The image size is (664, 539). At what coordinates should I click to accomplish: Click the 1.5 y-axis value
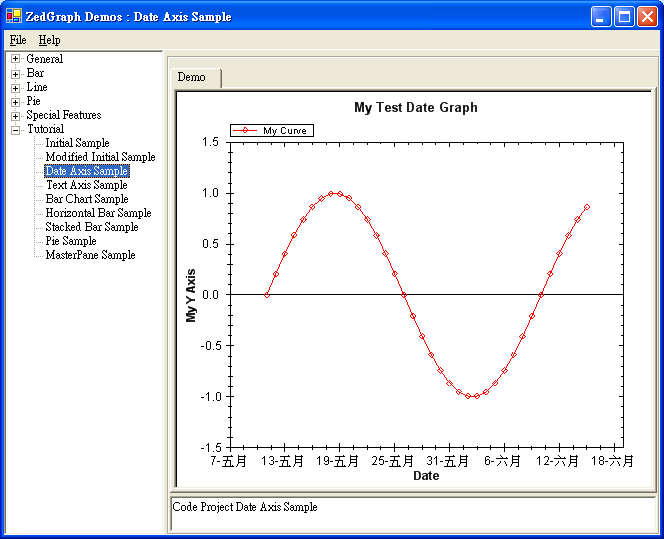pos(210,142)
